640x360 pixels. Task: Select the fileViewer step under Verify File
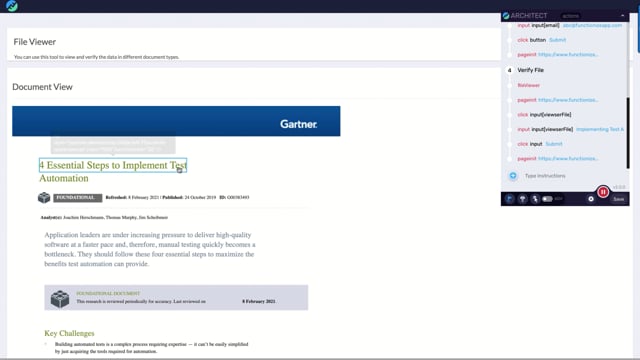pyautogui.click(x=529, y=85)
